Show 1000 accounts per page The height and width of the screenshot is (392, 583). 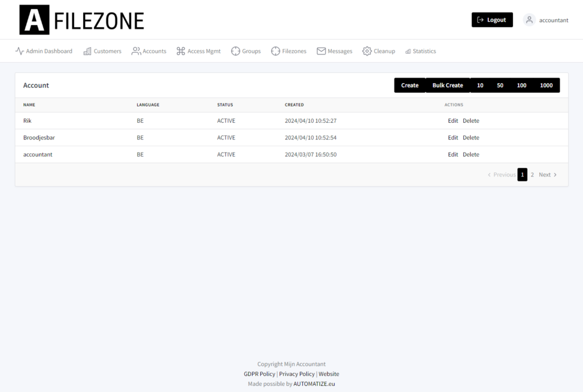coord(546,85)
